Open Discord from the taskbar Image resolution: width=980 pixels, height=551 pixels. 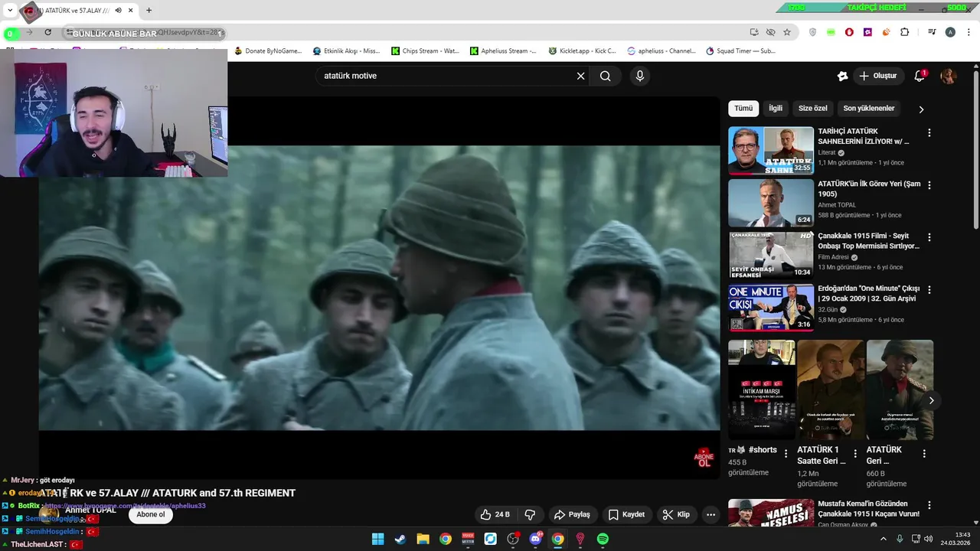point(535,539)
